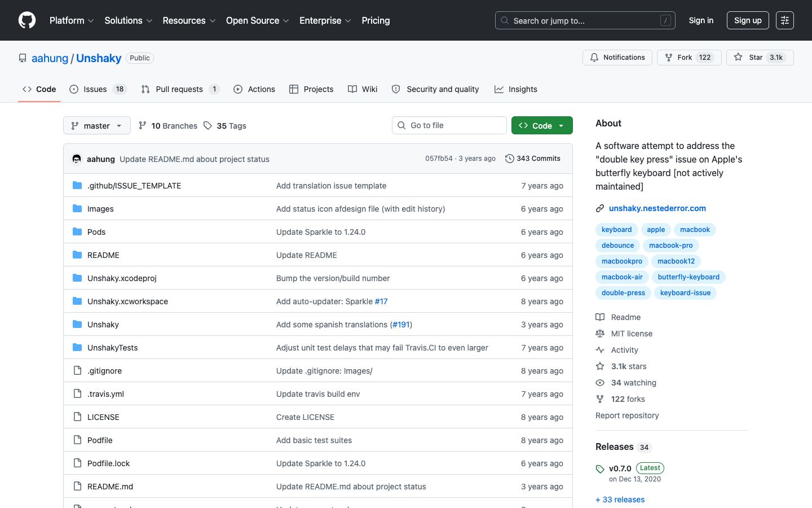Open the 10 Branches link
Screen dimensions: 812x508
(x=168, y=125)
